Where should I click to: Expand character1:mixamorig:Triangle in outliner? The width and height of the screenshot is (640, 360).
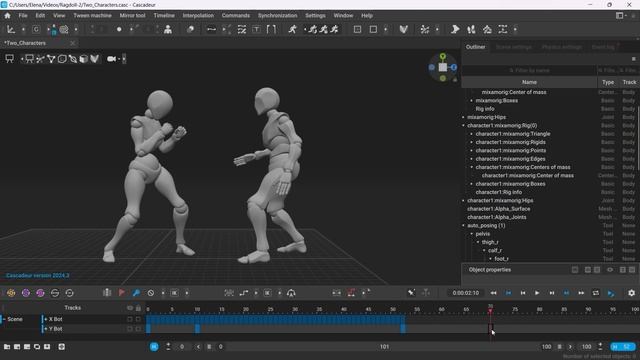pyautogui.click(x=471, y=134)
